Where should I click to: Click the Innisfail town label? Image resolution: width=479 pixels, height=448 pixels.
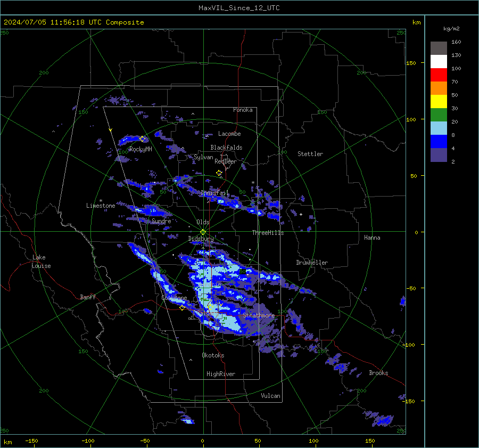[215, 193]
